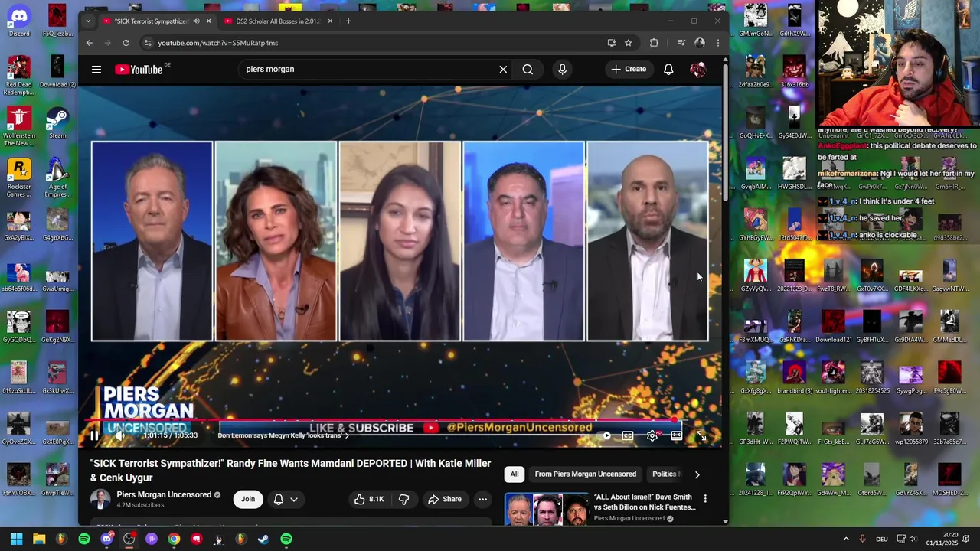
Task: Go back in the browser
Action: click(x=90, y=43)
